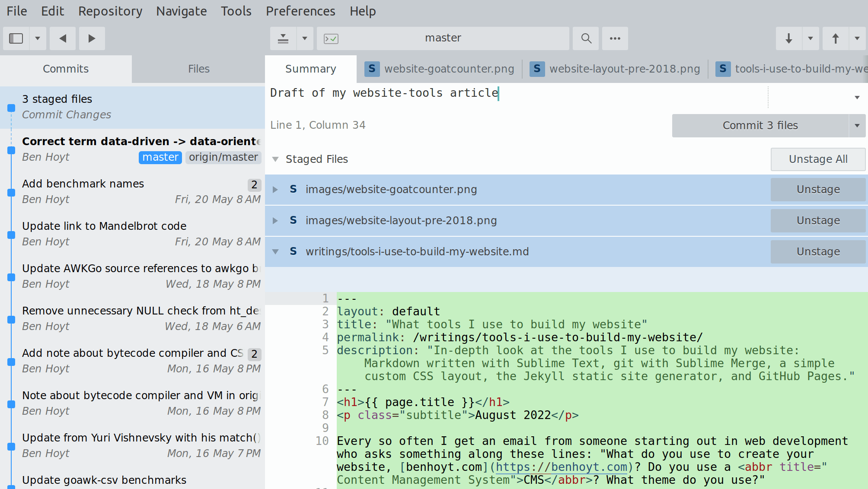Select the commit icon in the toolbar
The image size is (868, 489).
(283, 38)
